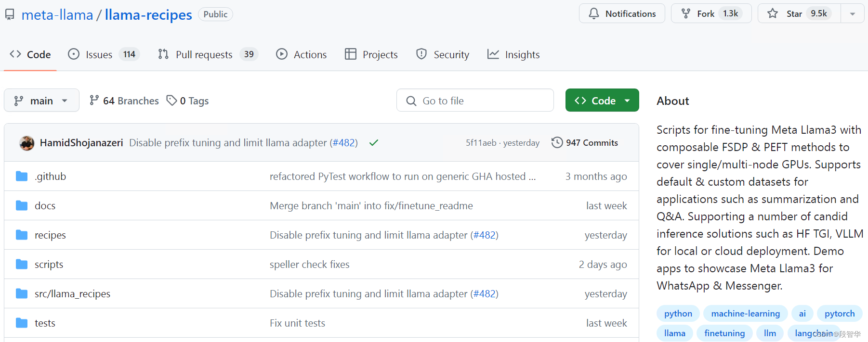Open the tests folder
Screen dimensions: 868x342
(45, 323)
